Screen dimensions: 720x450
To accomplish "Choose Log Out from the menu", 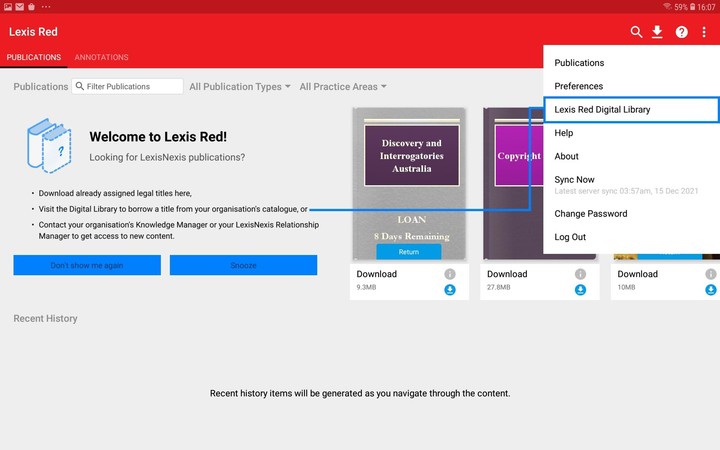I will click(631, 237).
